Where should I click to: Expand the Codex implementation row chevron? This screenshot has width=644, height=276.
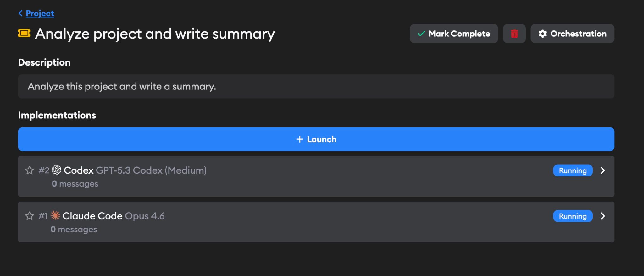(x=602, y=170)
